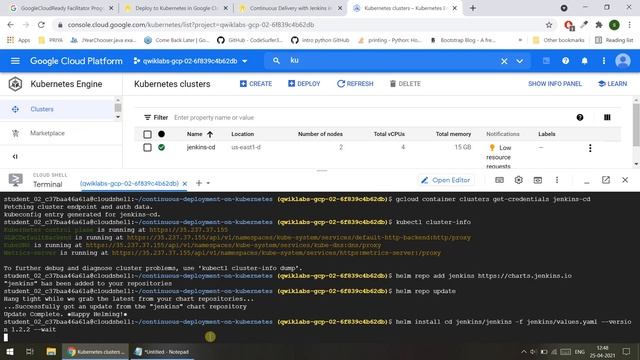Viewport: 640px width, 360px height.
Task: Open File Explorer from taskbar
Action: (51, 352)
